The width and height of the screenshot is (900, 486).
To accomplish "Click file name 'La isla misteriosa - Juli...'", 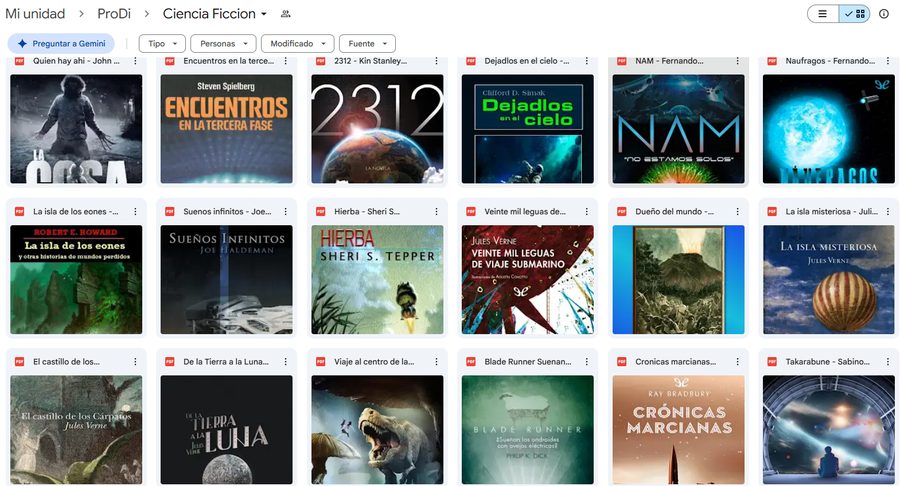I will pyautogui.click(x=831, y=212).
